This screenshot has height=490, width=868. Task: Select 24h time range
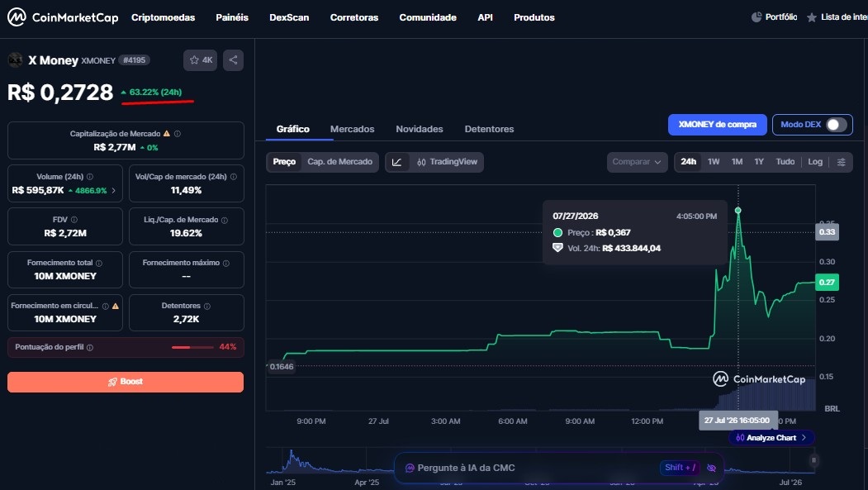tap(688, 162)
